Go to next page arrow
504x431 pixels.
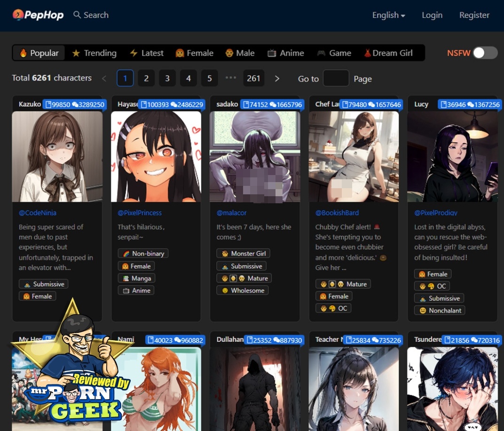pyautogui.click(x=277, y=78)
